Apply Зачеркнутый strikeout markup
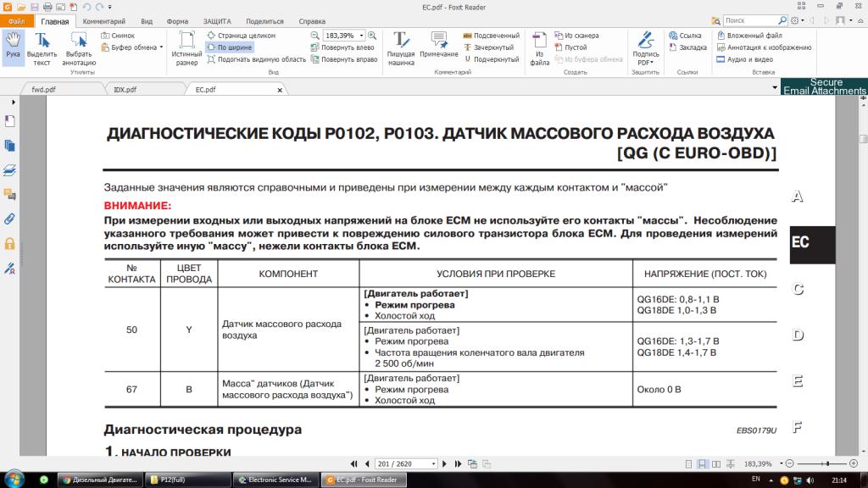The height and width of the screenshot is (488, 868). tap(488, 47)
